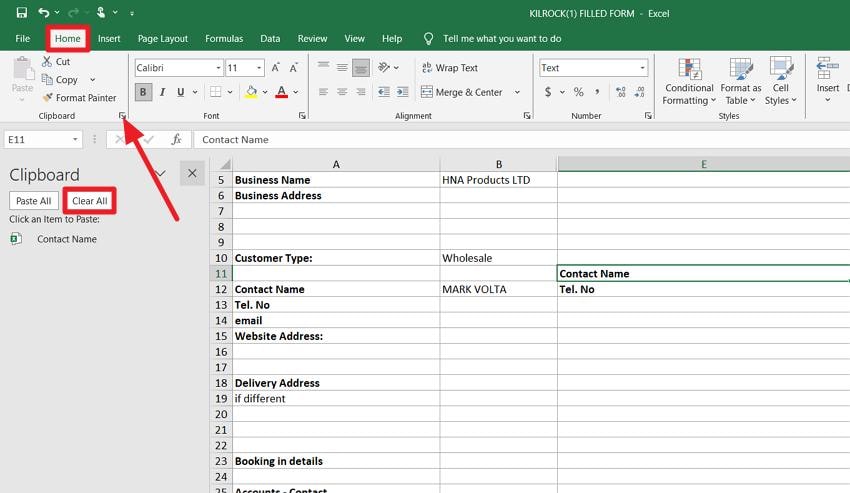
Task: Switch to the Data tab
Action: pyautogui.click(x=270, y=39)
